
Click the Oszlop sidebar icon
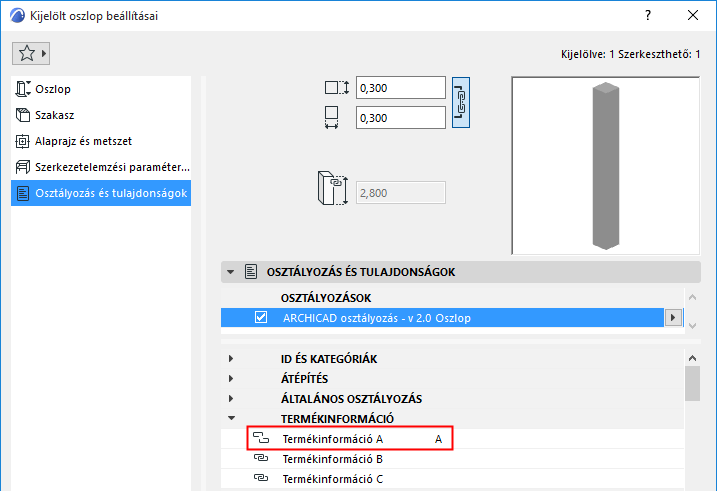(23, 89)
